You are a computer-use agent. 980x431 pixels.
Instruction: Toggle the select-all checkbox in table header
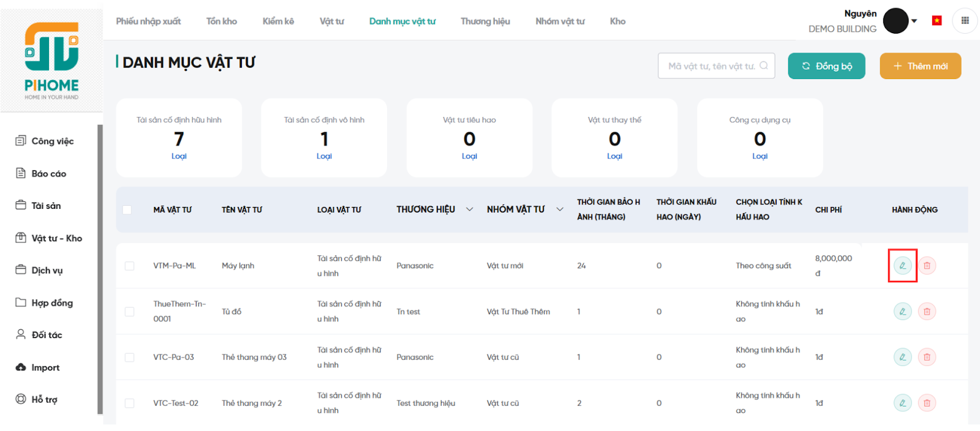tap(127, 210)
